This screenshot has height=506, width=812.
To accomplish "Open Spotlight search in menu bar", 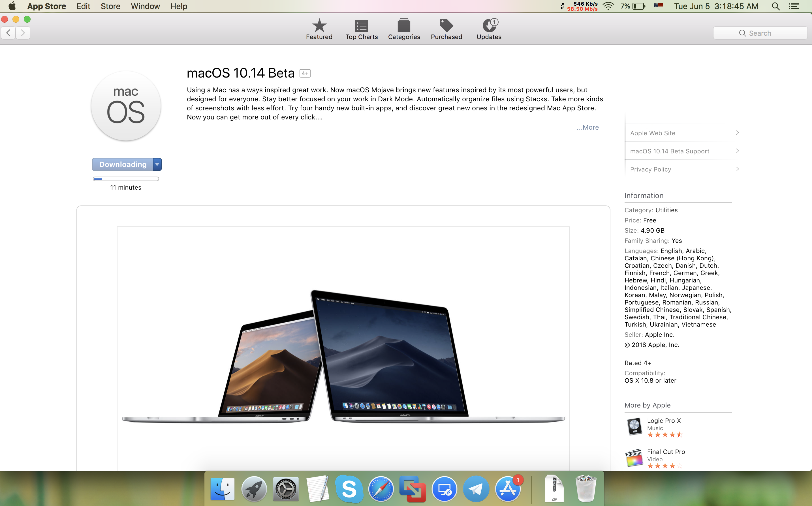I will [x=775, y=6].
